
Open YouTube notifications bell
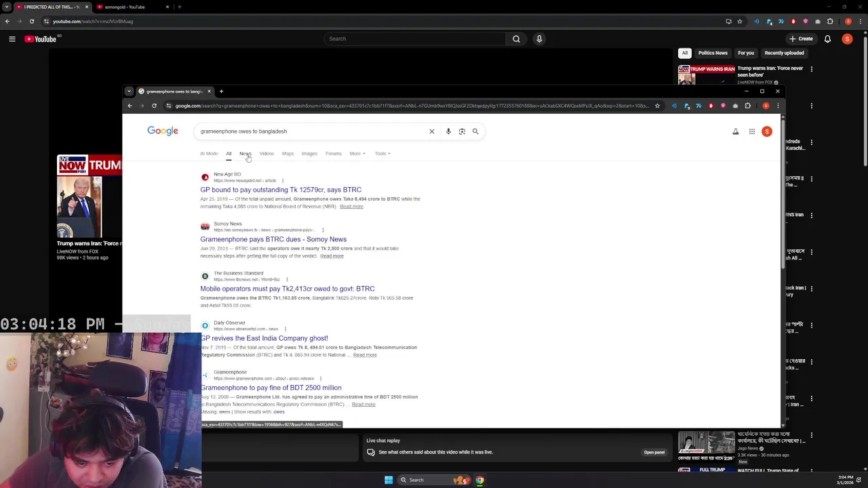[827, 39]
